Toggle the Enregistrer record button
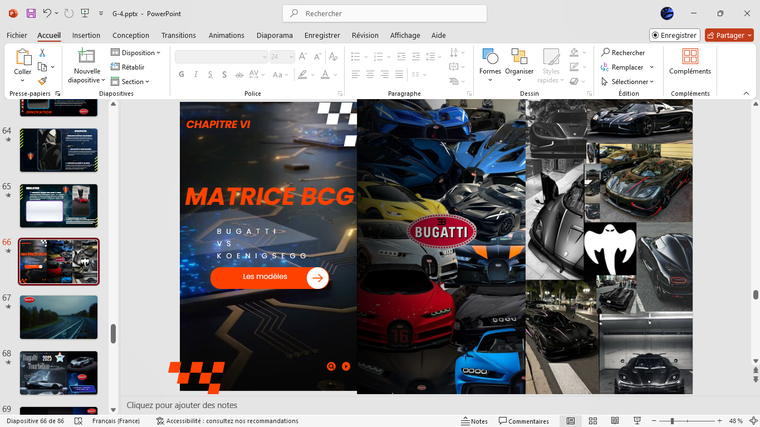Image resolution: width=760 pixels, height=427 pixels. point(674,35)
